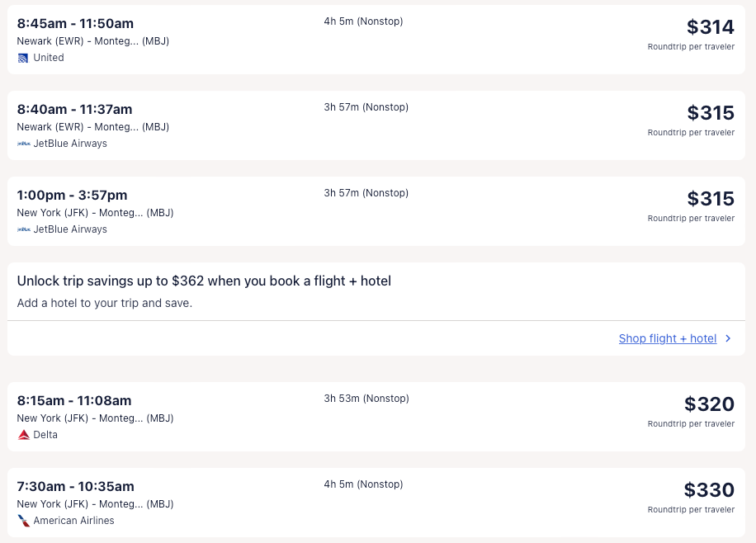Click the JetBlue logo on the 1:00pm flight
The width and height of the screenshot is (756, 543).
click(x=24, y=229)
